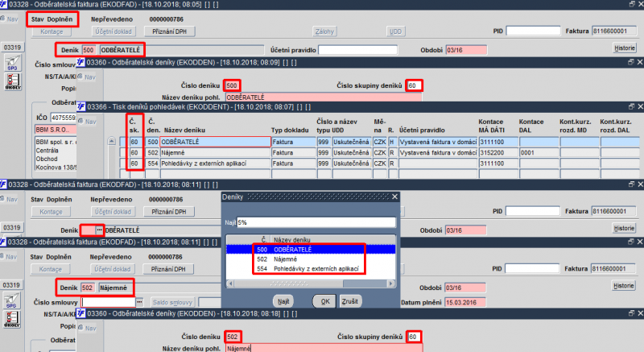This screenshot has height=352, width=644.
Task: Click the Období field in the 08:05 invoice window
Action: 466,50
